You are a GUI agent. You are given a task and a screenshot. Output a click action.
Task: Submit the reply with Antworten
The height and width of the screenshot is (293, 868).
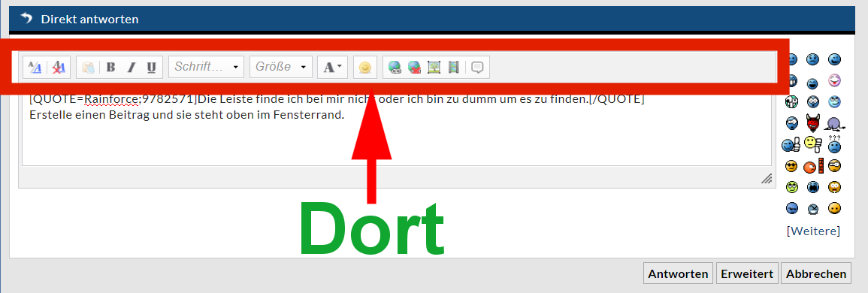(x=678, y=273)
